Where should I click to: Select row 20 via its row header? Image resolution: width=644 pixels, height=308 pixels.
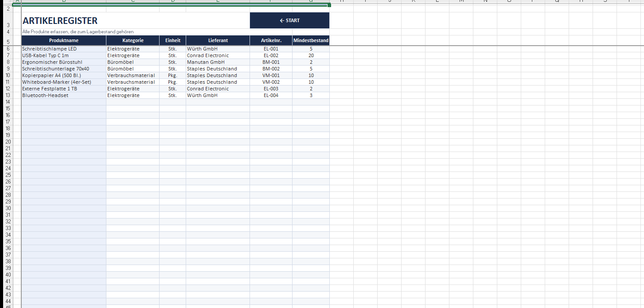8,142
